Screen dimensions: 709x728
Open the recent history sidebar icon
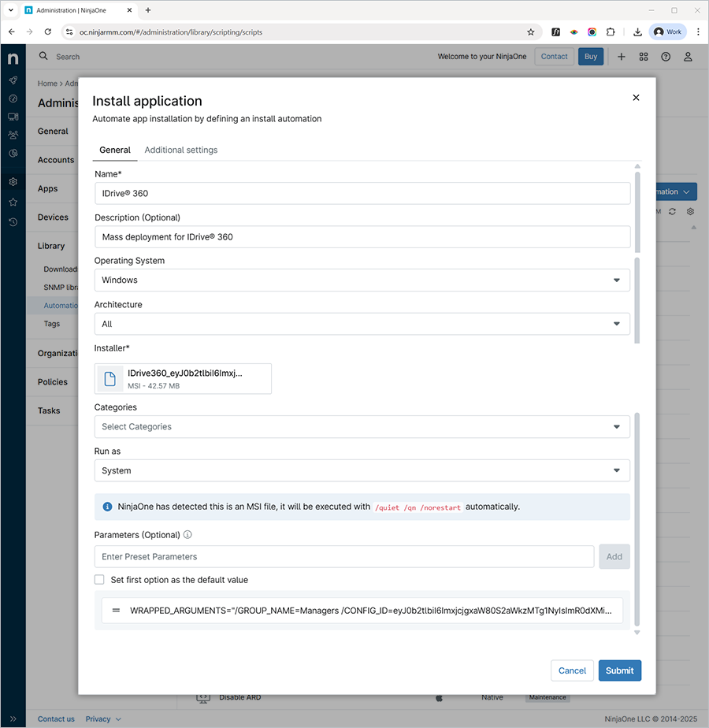click(13, 222)
